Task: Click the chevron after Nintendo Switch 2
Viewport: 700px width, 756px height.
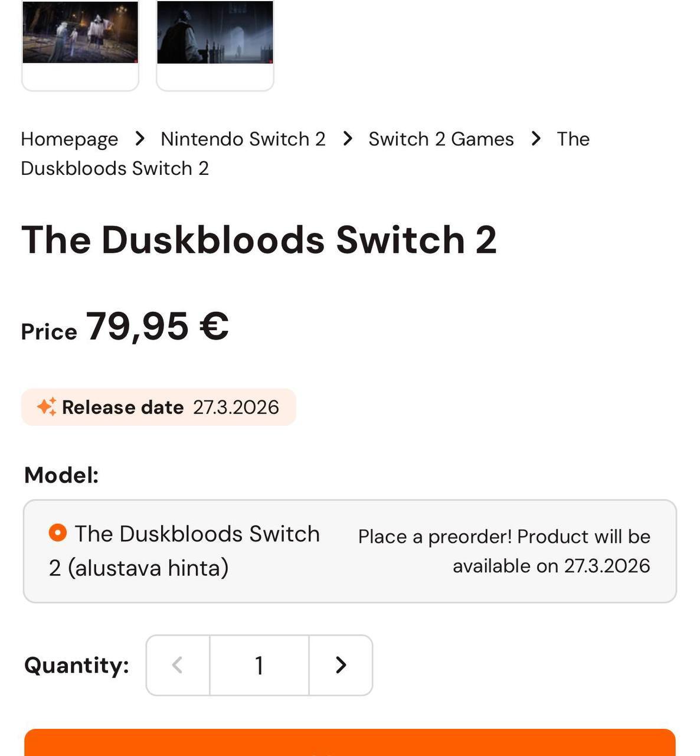Action: pyautogui.click(x=347, y=139)
